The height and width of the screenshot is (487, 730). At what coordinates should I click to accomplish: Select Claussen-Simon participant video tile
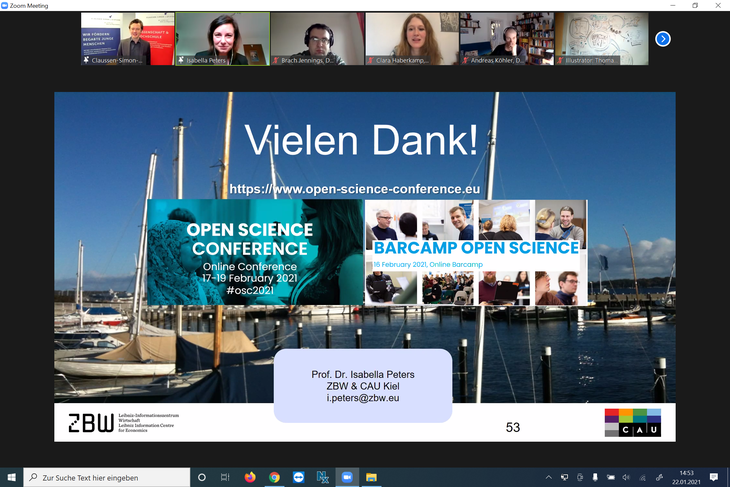coord(127,39)
